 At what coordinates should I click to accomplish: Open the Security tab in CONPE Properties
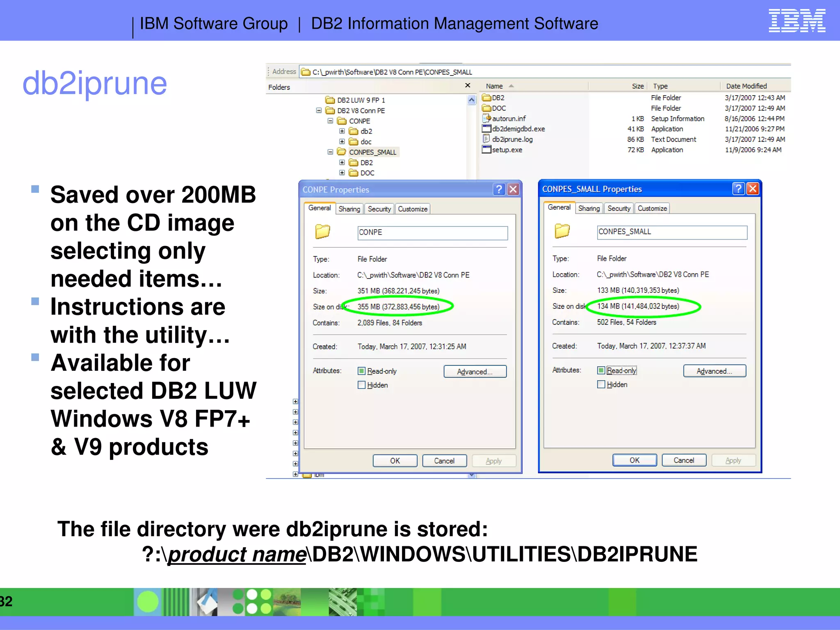point(379,209)
